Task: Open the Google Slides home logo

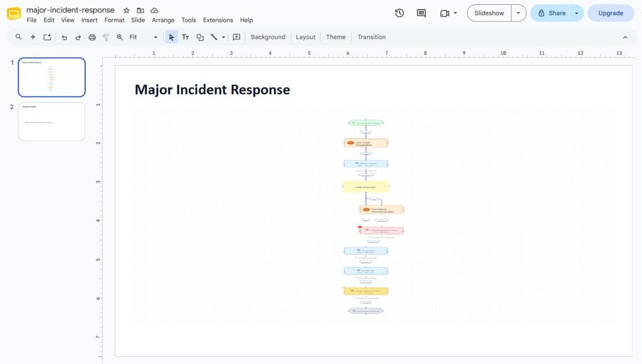Action: coord(14,13)
